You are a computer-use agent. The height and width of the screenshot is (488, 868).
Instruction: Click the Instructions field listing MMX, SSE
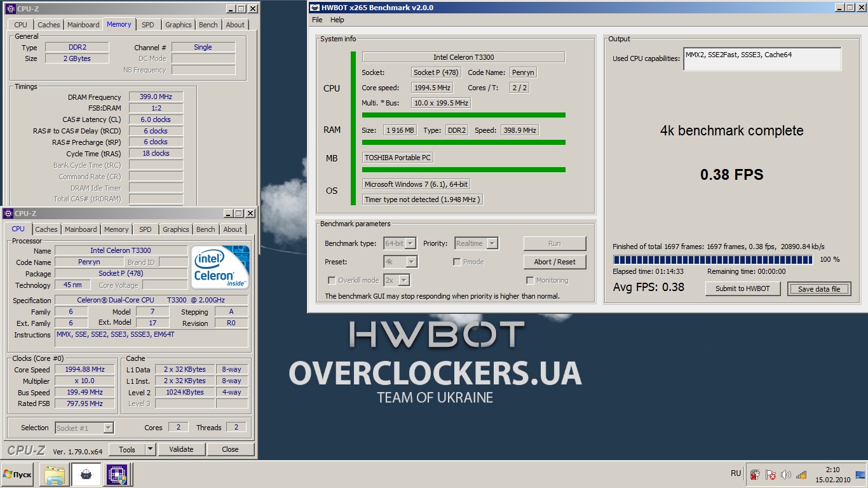coord(151,338)
